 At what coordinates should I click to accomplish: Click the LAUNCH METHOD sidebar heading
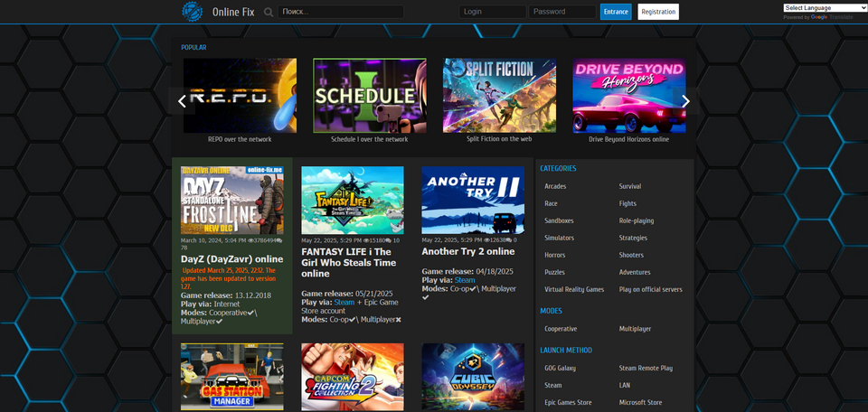[566, 350]
